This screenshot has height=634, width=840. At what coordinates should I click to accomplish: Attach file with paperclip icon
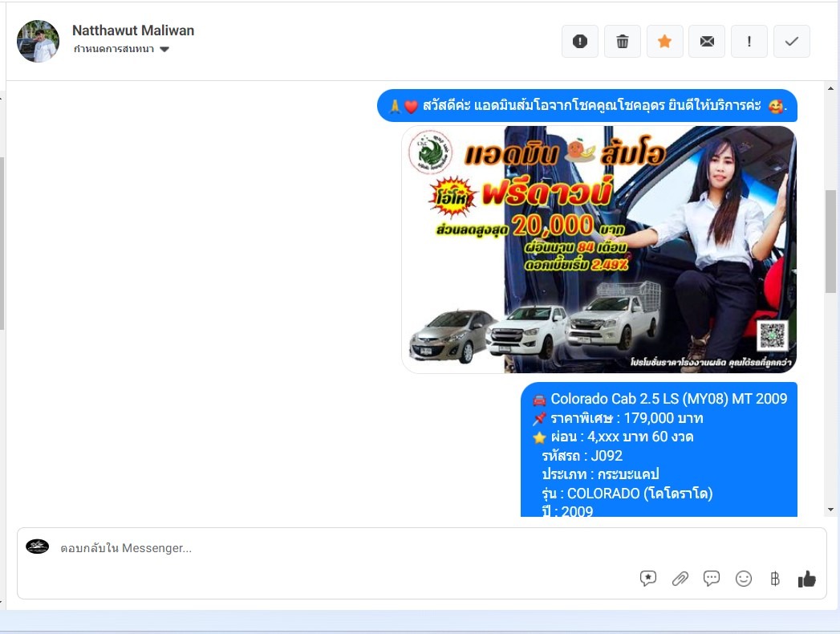(x=680, y=579)
